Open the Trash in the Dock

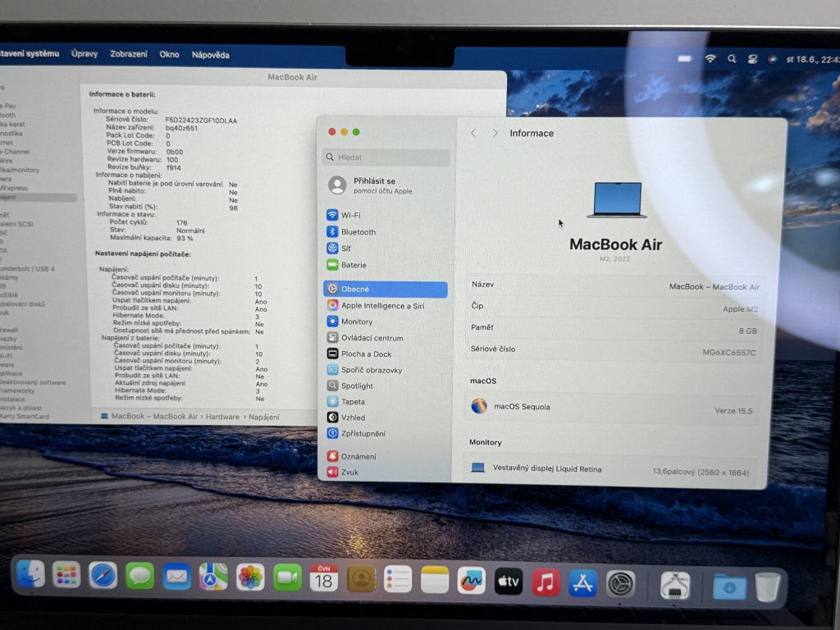click(768, 587)
